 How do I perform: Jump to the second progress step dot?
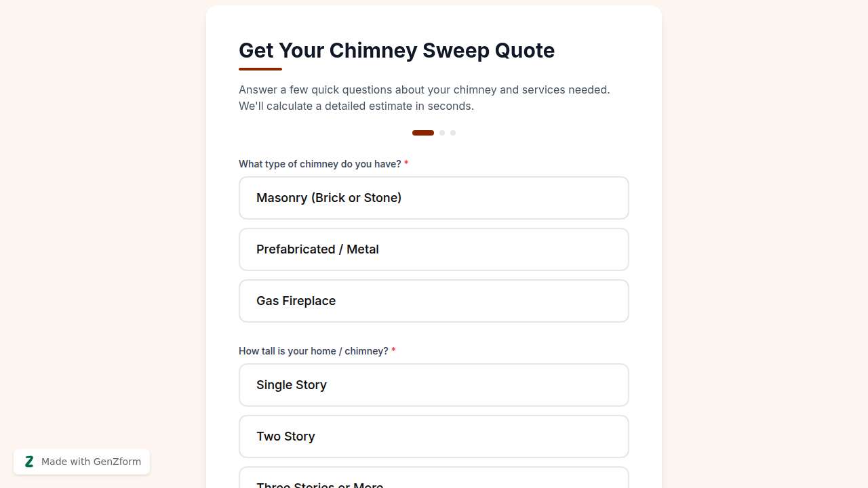tap(442, 133)
